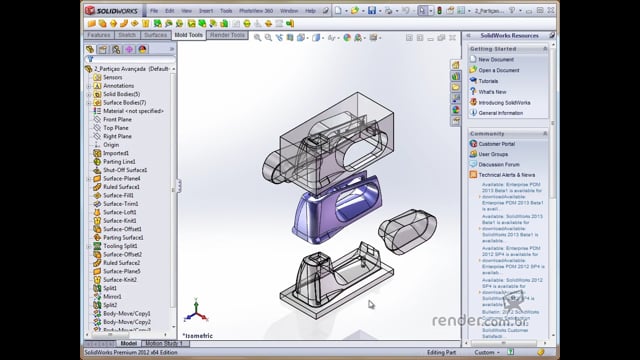The width and height of the screenshot is (640, 360).
Task: Return to the Previous View
Action: [x=279, y=38]
